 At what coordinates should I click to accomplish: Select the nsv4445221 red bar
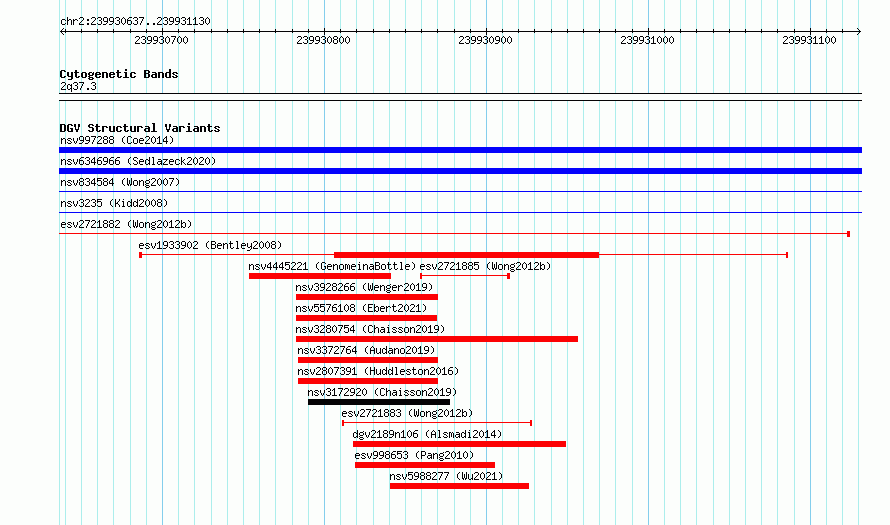(320, 276)
